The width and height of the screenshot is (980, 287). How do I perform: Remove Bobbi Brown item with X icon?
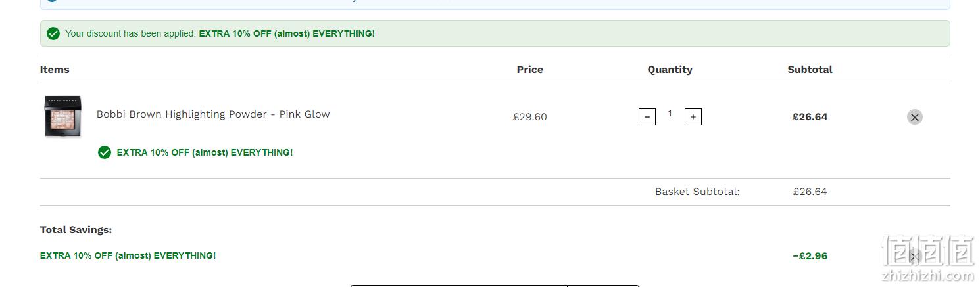[x=914, y=117]
